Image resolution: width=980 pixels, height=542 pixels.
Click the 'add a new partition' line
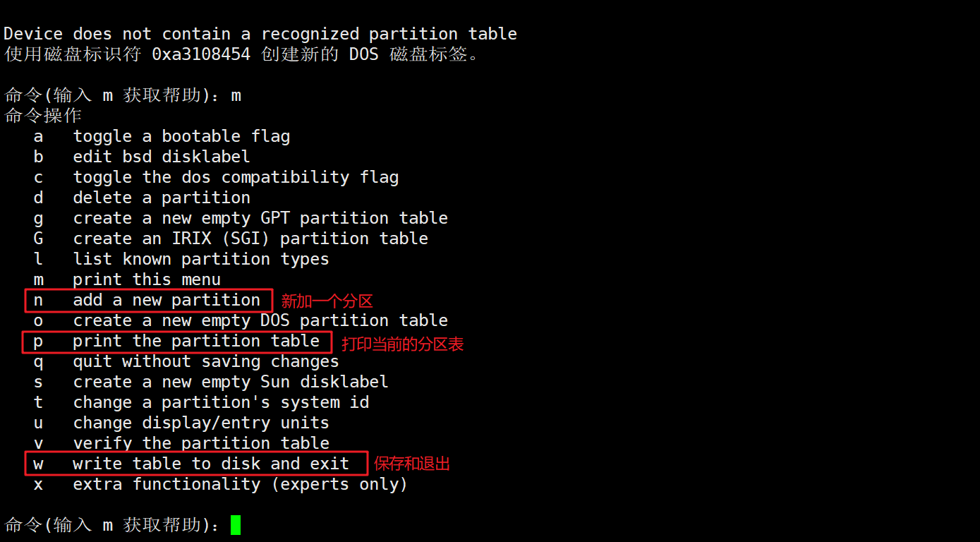pyautogui.click(x=167, y=300)
